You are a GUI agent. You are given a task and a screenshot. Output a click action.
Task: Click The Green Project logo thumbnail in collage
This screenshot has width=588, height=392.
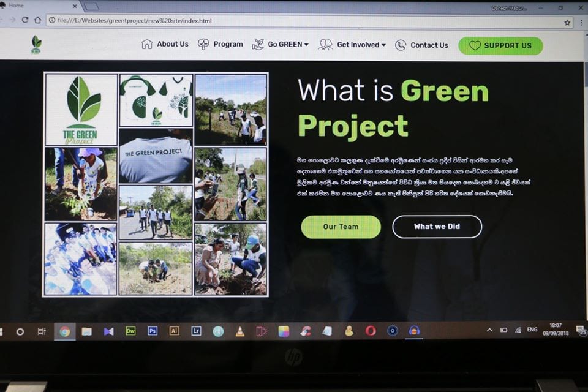(81, 110)
